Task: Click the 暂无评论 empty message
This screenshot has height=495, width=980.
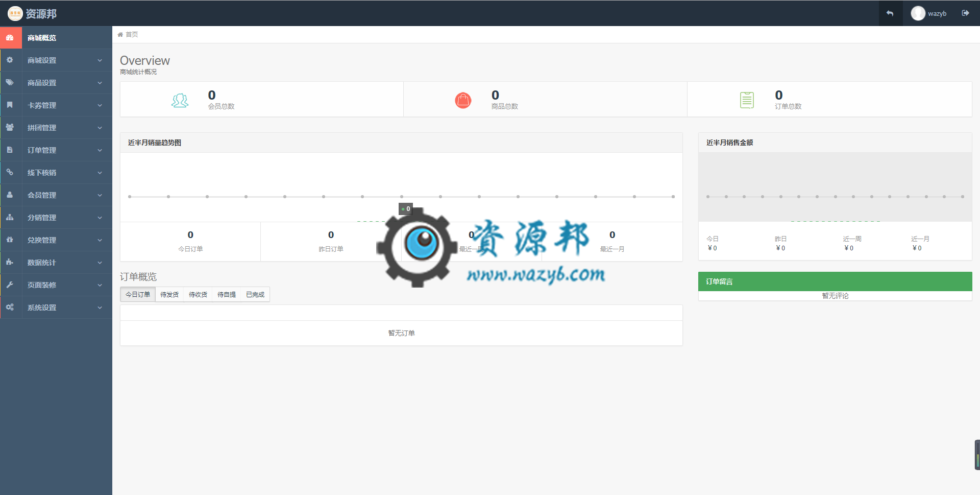Action: [835, 296]
